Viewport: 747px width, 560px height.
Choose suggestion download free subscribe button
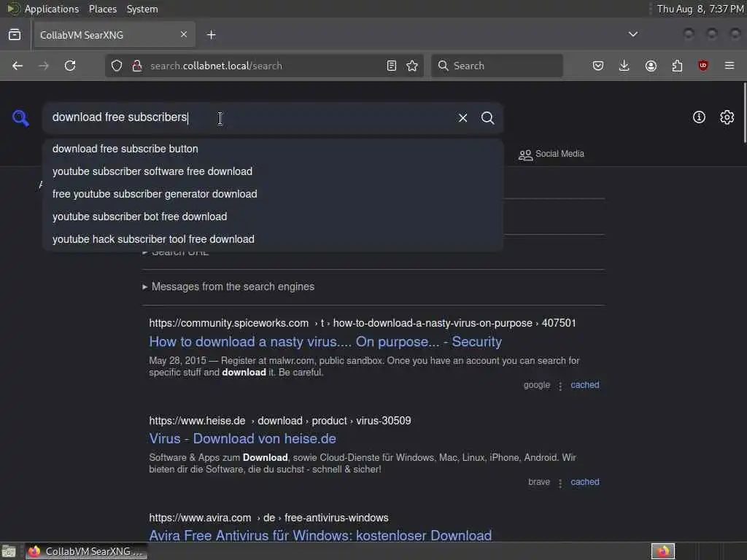(x=273, y=149)
